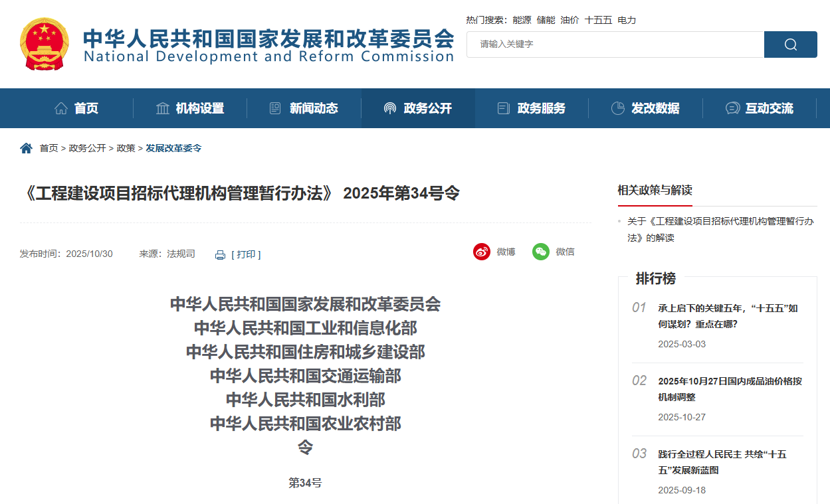Viewport: 830px width, 504px height.
Task: Click the pie chart icon beside 发改数据
Action: [x=618, y=108]
